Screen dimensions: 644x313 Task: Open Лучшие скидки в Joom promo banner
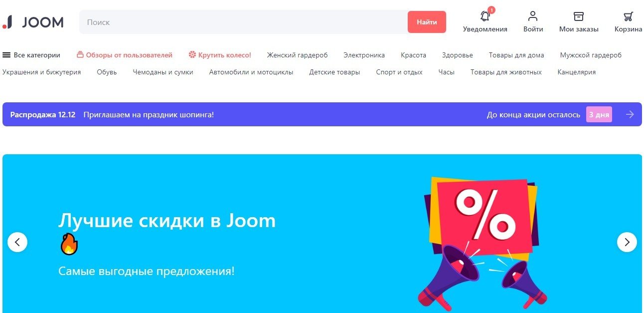click(322, 234)
